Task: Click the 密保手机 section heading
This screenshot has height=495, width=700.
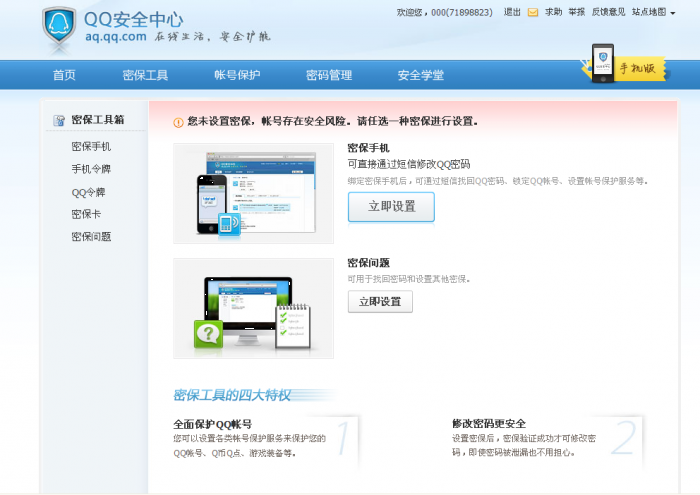Action: coord(368,148)
